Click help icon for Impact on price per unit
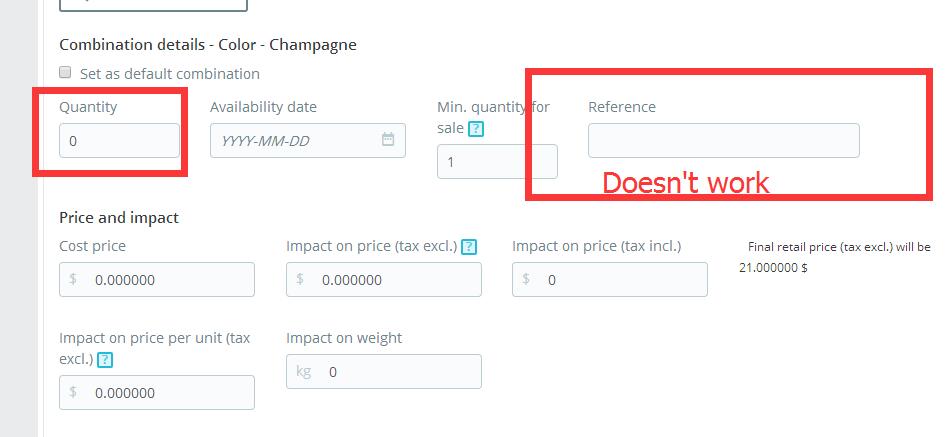The image size is (947, 437). pos(105,360)
